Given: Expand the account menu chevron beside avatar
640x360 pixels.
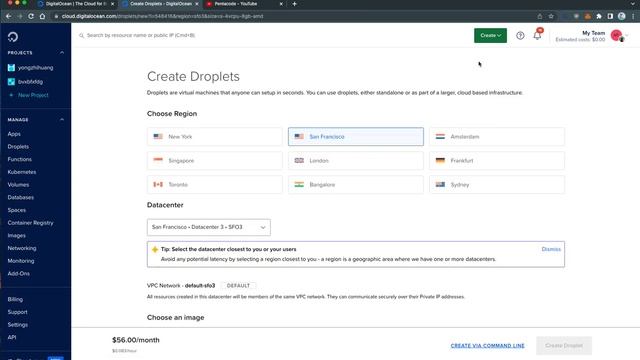Looking at the screenshot, I should (x=627, y=36).
